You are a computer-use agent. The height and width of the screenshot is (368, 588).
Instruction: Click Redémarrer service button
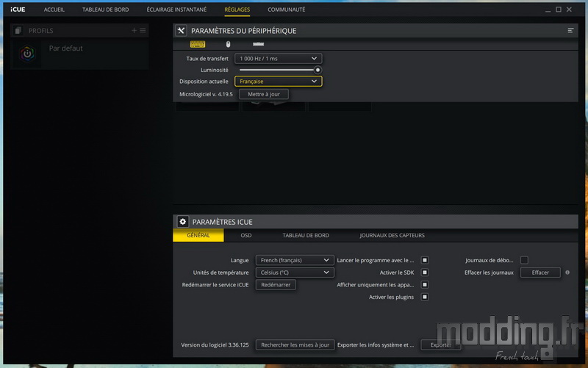tap(276, 285)
